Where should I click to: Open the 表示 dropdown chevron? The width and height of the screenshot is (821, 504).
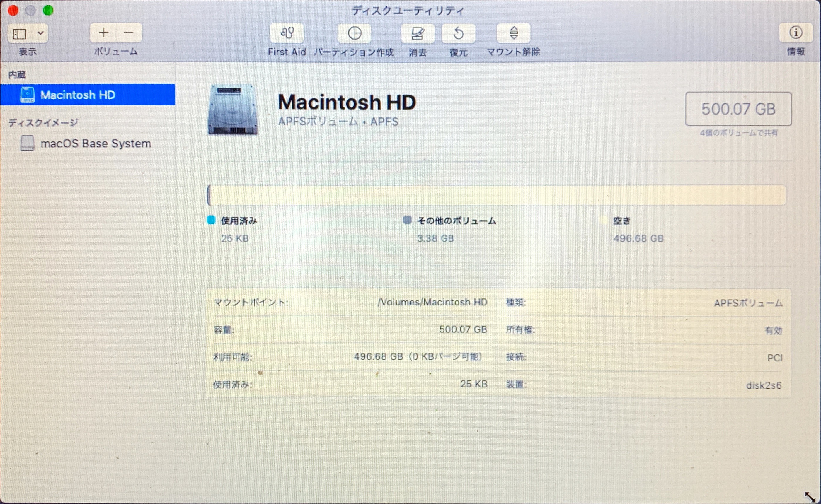[40, 33]
